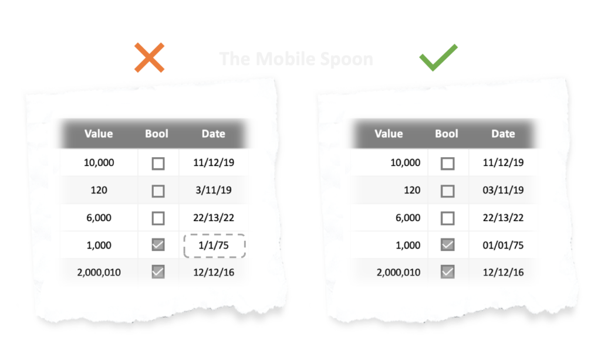
Task: Check the box beside the 3/11/19 date
Action: coord(158,191)
